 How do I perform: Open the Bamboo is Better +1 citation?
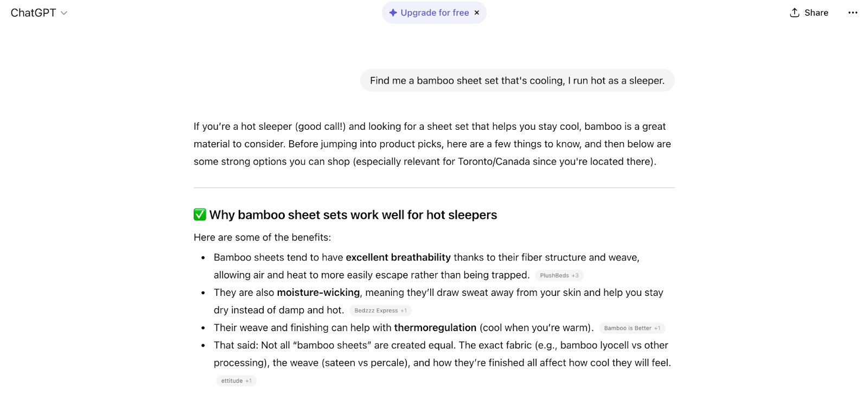[x=632, y=328]
